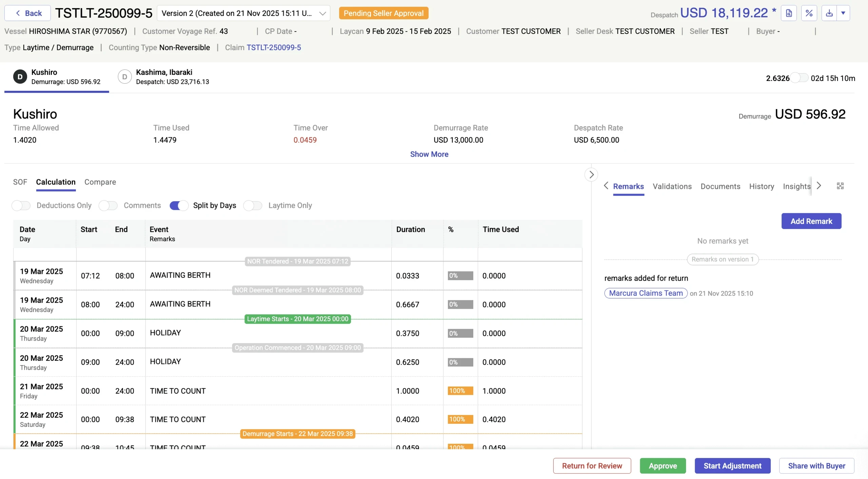The image size is (868, 479).
Task: Click Despatch Rate USD 6,500.00 value
Action: pos(596,140)
